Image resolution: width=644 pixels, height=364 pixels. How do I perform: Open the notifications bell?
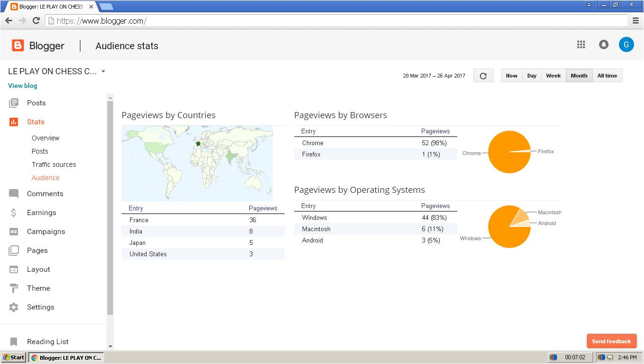(603, 44)
